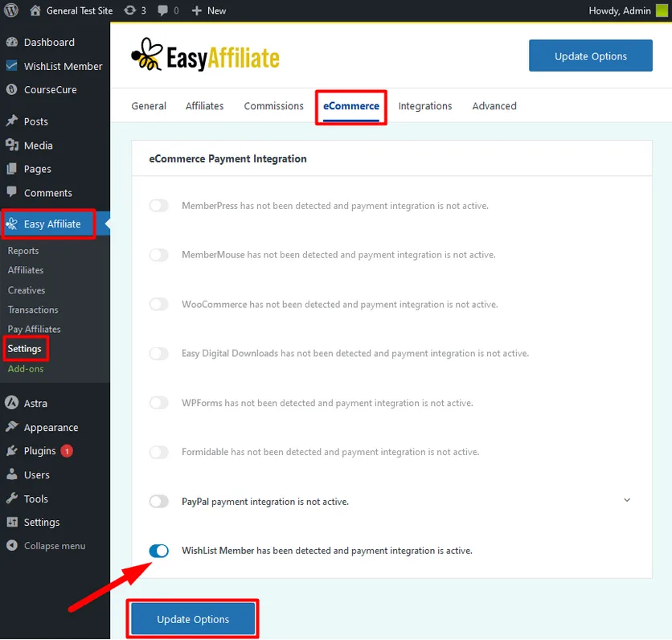The width and height of the screenshot is (672, 640).
Task: Toggle the MemberMouse payment integration switch
Action: tap(158, 255)
